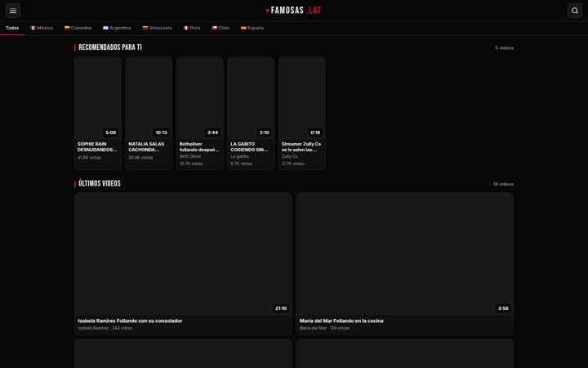Open the large thumbnail with 21:10 duration

[x=183, y=254]
